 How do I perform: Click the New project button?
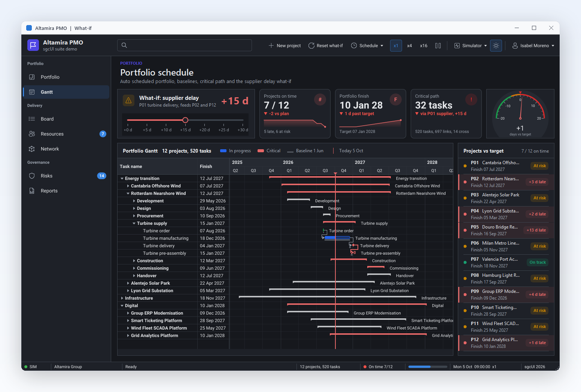(x=285, y=46)
